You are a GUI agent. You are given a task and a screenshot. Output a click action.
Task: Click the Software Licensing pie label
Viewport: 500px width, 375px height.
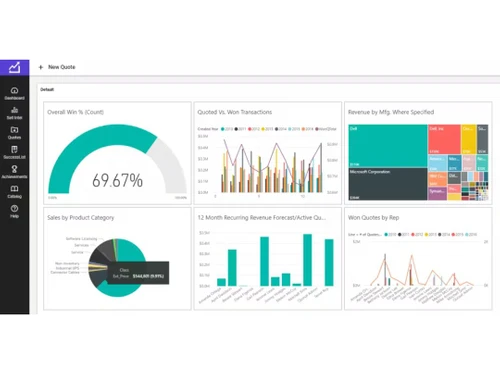coord(81,239)
